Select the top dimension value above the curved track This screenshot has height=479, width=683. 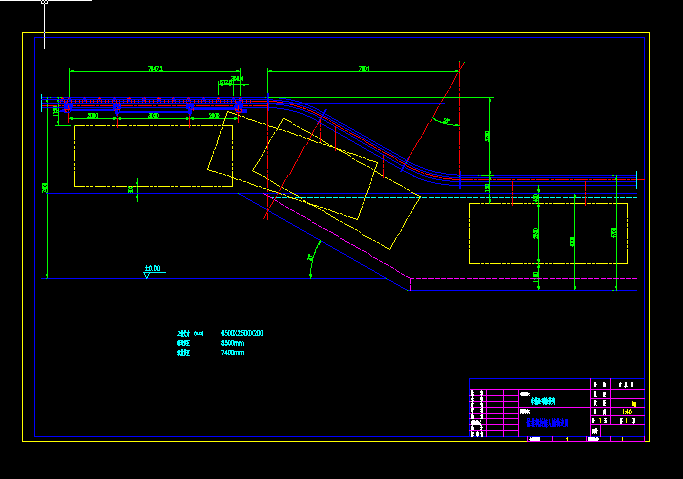coord(364,68)
